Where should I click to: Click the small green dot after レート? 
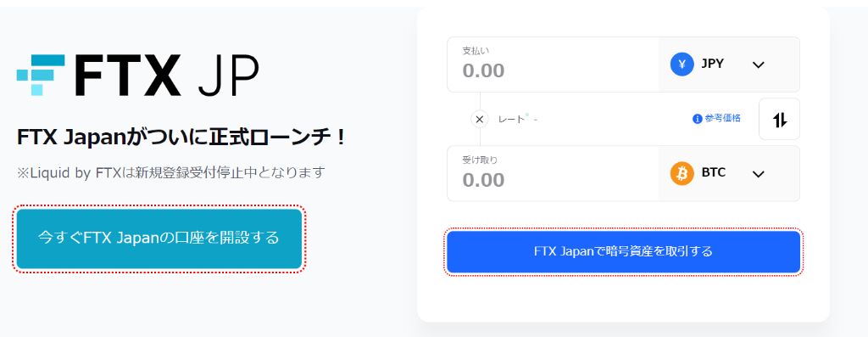click(527, 115)
